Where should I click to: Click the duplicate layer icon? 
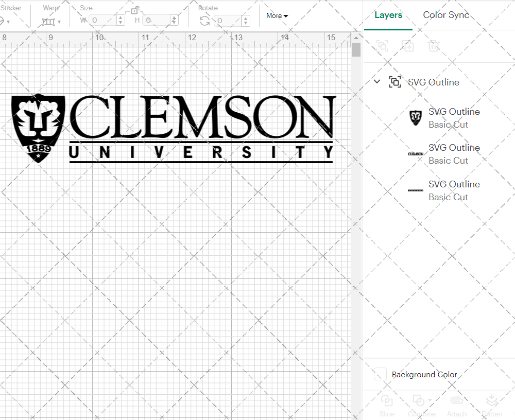[408, 46]
